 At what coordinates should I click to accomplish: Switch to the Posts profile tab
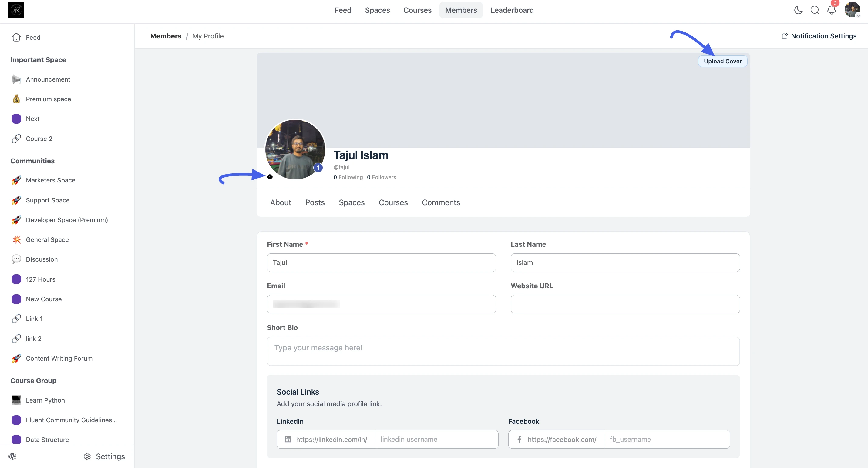pyautogui.click(x=315, y=202)
